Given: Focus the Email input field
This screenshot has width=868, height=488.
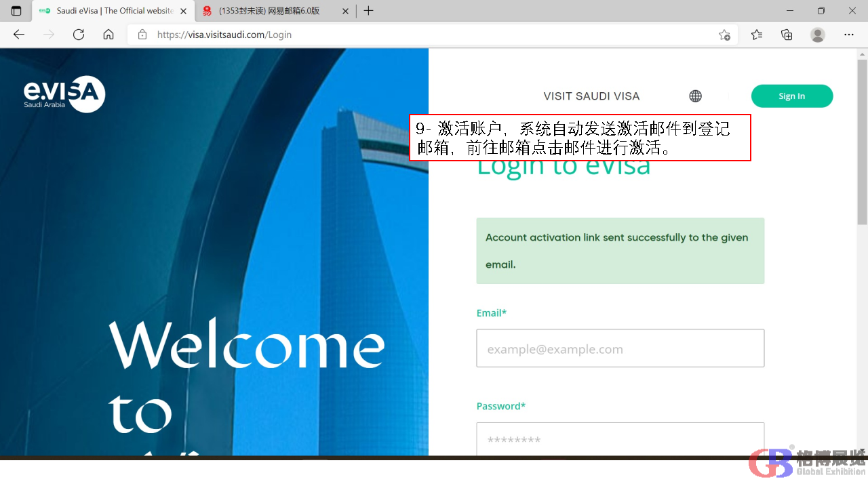Looking at the screenshot, I should (x=620, y=348).
